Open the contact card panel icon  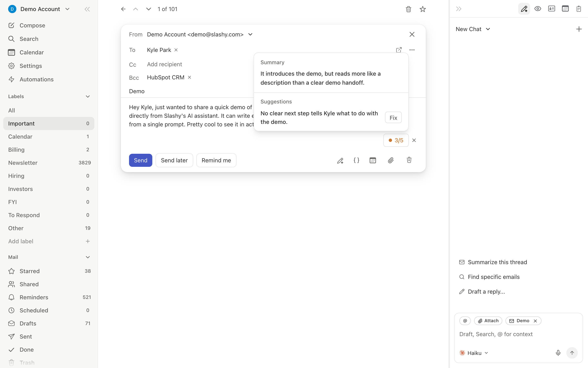pos(551,9)
